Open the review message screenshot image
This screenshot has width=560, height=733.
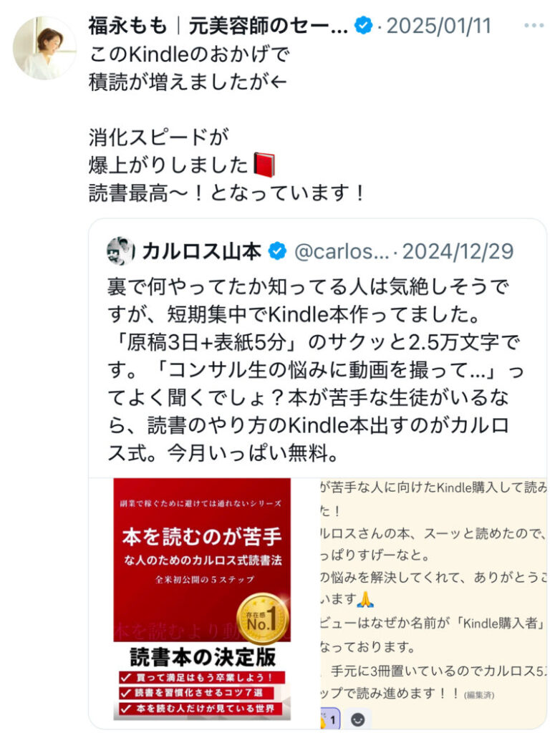(x=433, y=603)
